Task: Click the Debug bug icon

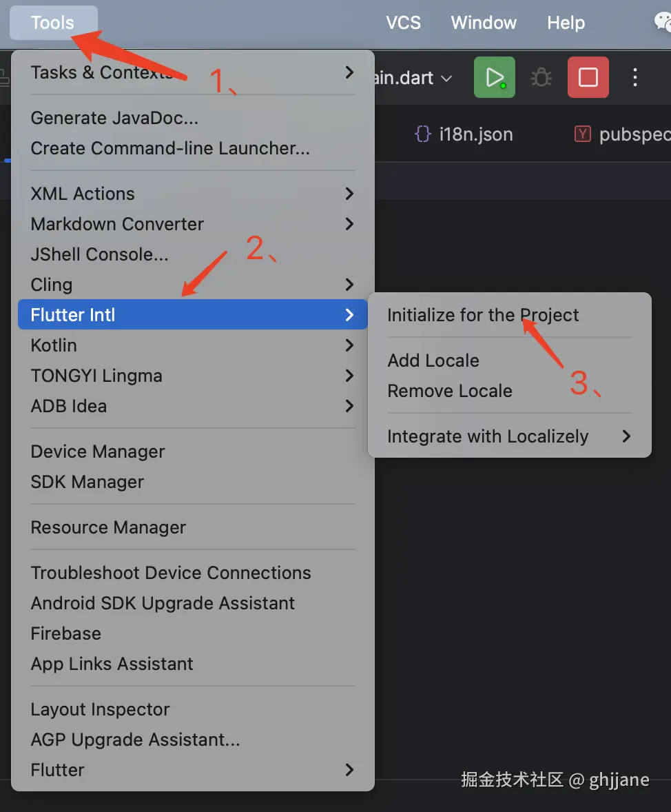Action: pos(541,77)
